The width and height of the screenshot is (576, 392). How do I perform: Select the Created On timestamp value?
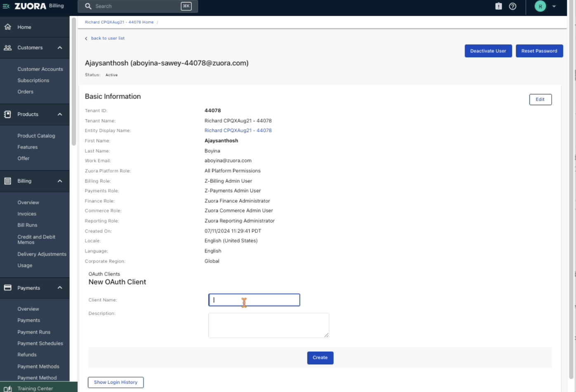(233, 231)
